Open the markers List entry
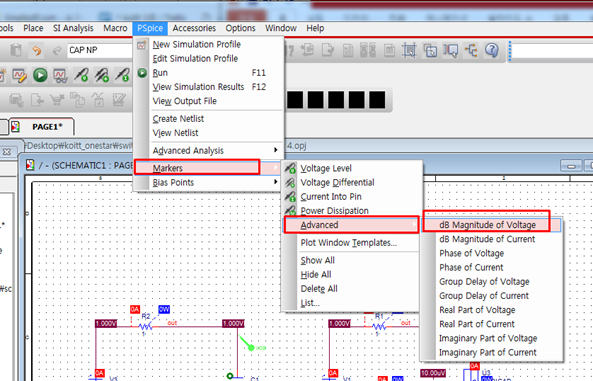The width and height of the screenshot is (593, 381). click(x=310, y=303)
